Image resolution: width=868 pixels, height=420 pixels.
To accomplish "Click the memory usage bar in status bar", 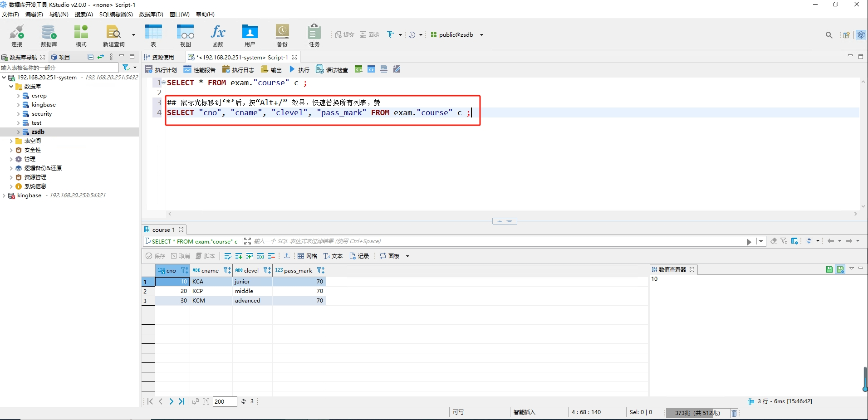I will click(697, 413).
